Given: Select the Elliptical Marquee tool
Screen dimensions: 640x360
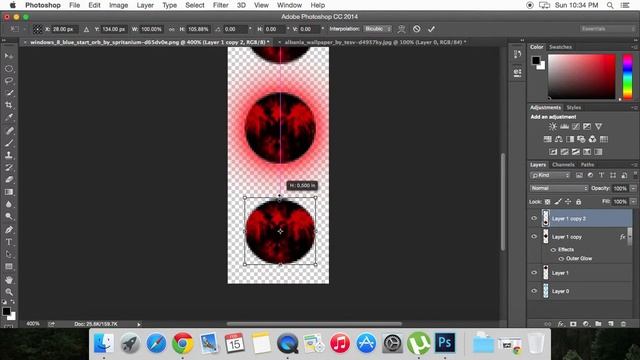Looking at the screenshot, I should point(9,69).
